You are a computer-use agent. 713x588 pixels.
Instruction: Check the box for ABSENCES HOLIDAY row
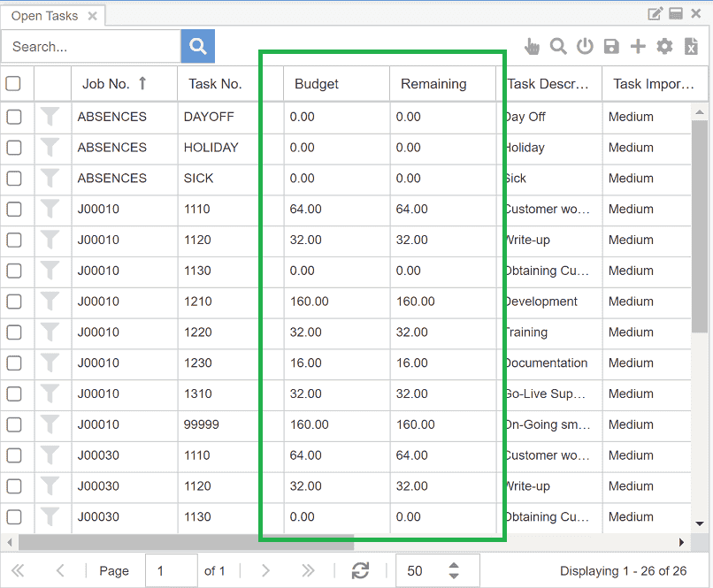tap(14, 148)
